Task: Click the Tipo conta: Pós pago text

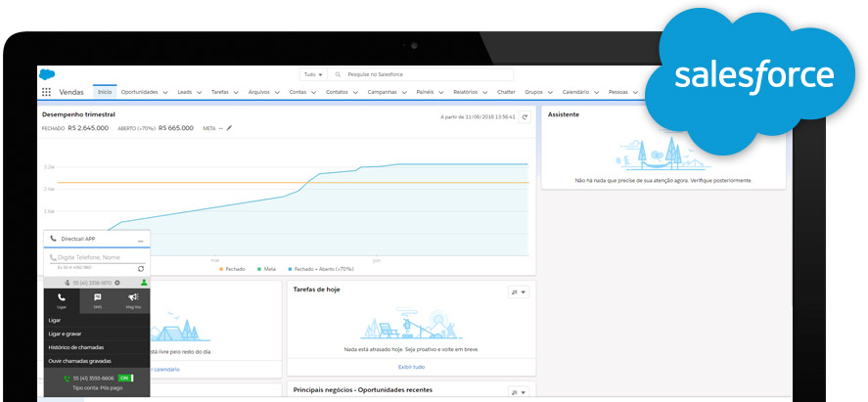Action: (x=98, y=388)
